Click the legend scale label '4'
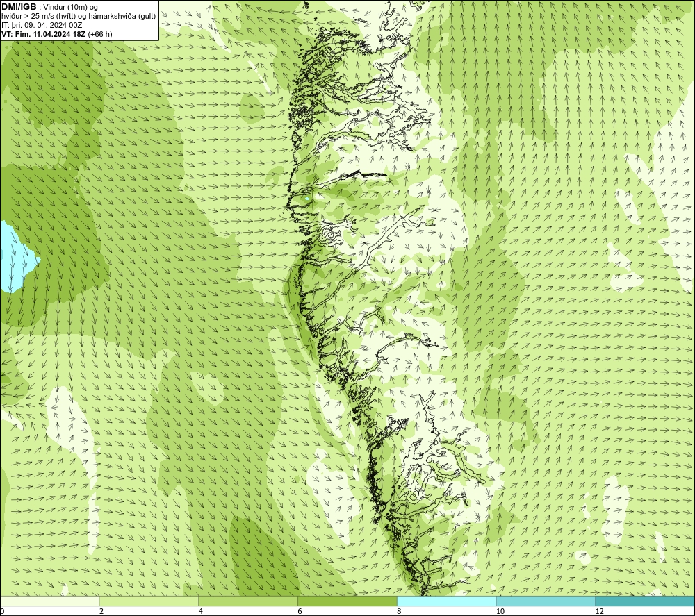 pyautogui.click(x=201, y=611)
